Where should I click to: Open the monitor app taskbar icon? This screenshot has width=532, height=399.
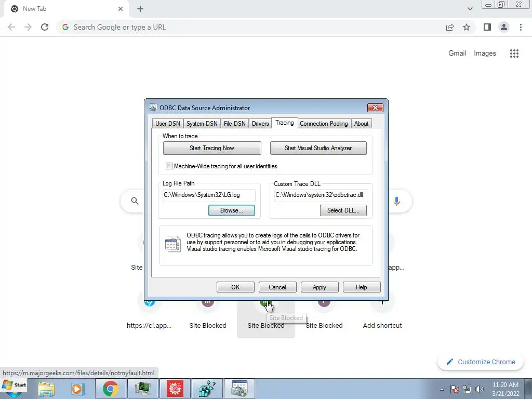[142, 389]
